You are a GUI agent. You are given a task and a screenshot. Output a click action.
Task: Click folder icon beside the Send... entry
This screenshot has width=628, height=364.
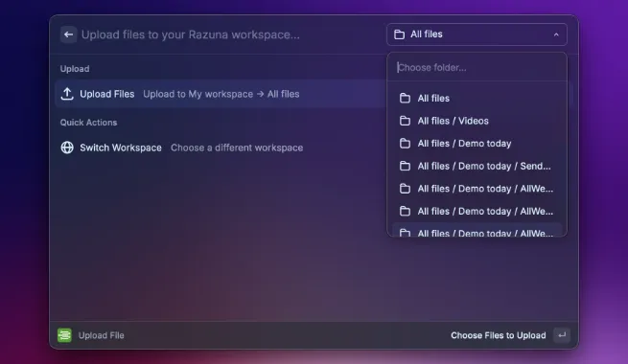405,166
